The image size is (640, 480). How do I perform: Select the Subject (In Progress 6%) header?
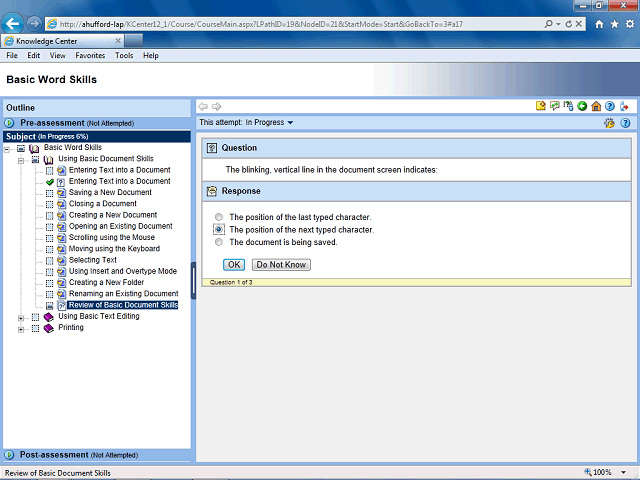pos(97,136)
